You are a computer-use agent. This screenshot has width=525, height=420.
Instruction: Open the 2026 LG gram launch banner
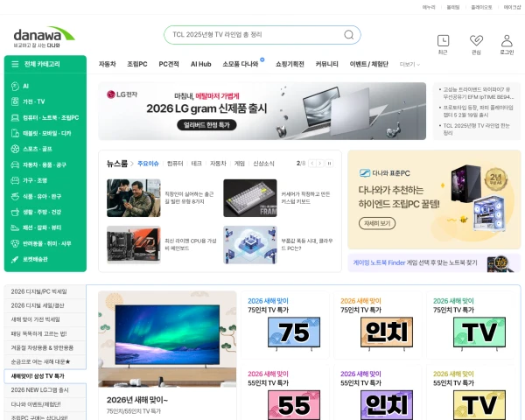(262, 111)
